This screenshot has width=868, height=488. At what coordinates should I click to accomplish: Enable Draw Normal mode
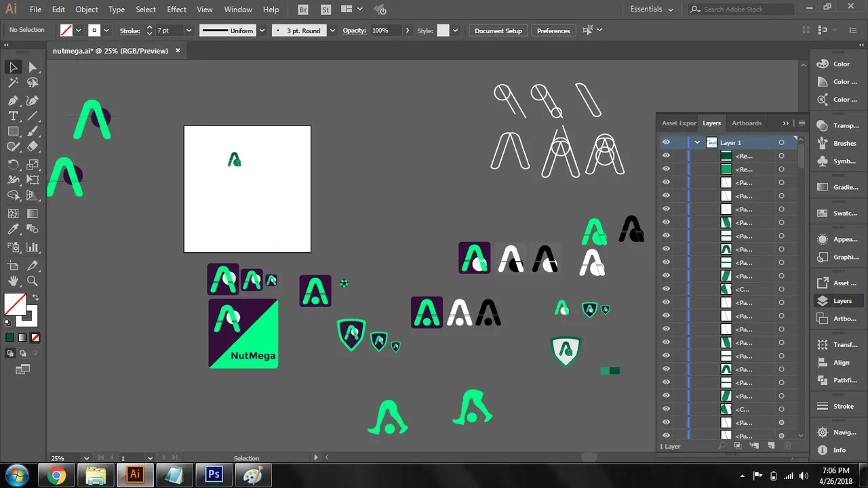[x=10, y=353]
